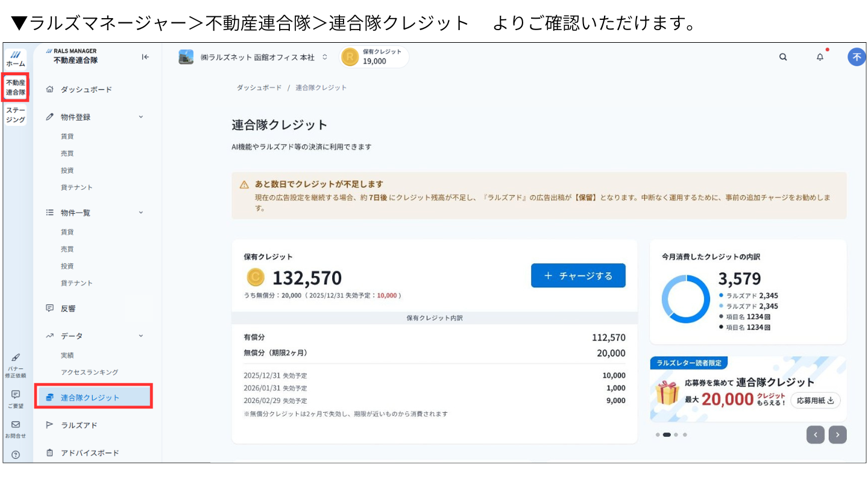Show previous banner with left arrow
The width and height of the screenshot is (868, 482).
pyautogui.click(x=816, y=434)
